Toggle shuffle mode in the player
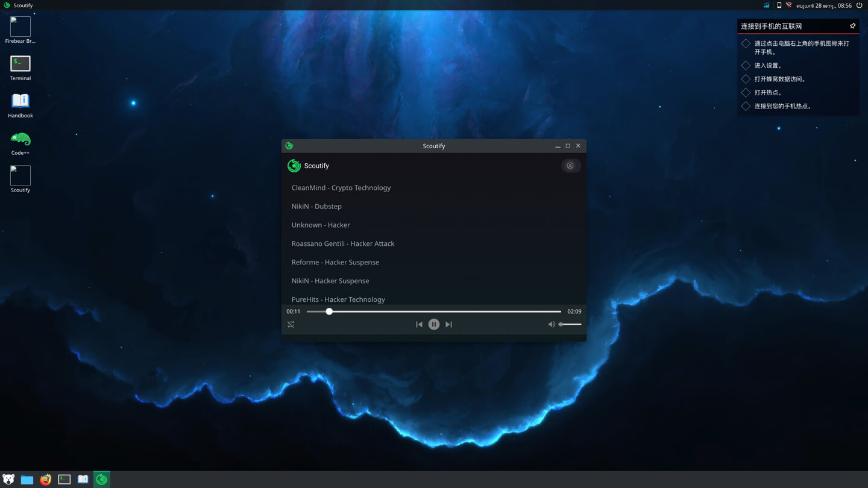 click(291, 324)
